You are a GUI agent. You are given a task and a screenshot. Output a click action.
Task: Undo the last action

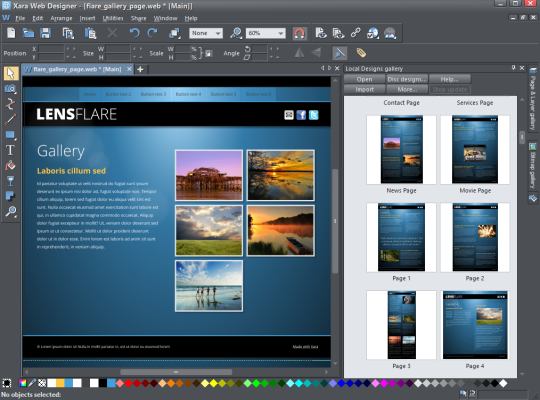coord(134,33)
